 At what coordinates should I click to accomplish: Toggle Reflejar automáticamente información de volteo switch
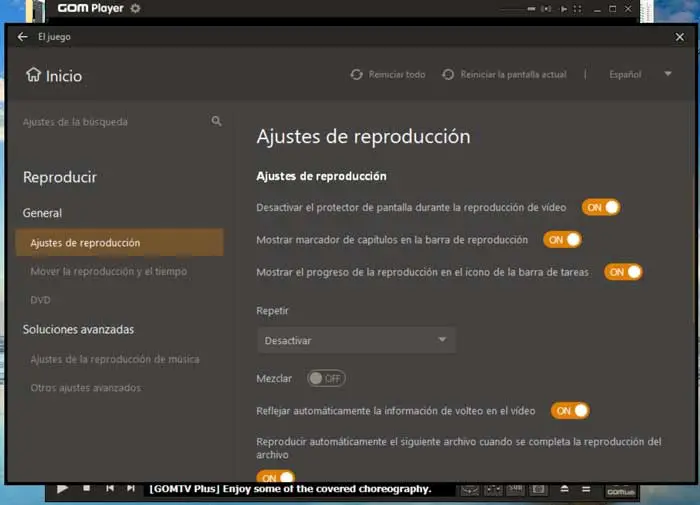(570, 411)
